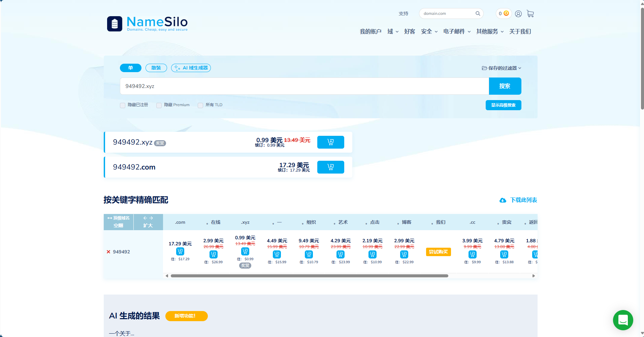Expand the 安全 menu dropdown
The image size is (644, 337).
coord(429,31)
